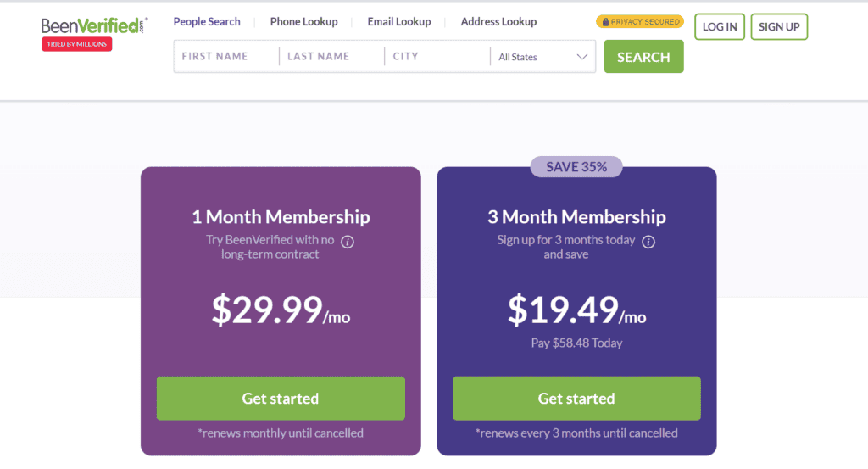Click the green Search button
The height and width of the screenshot is (469, 868).
pyautogui.click(x=644, y=57)
